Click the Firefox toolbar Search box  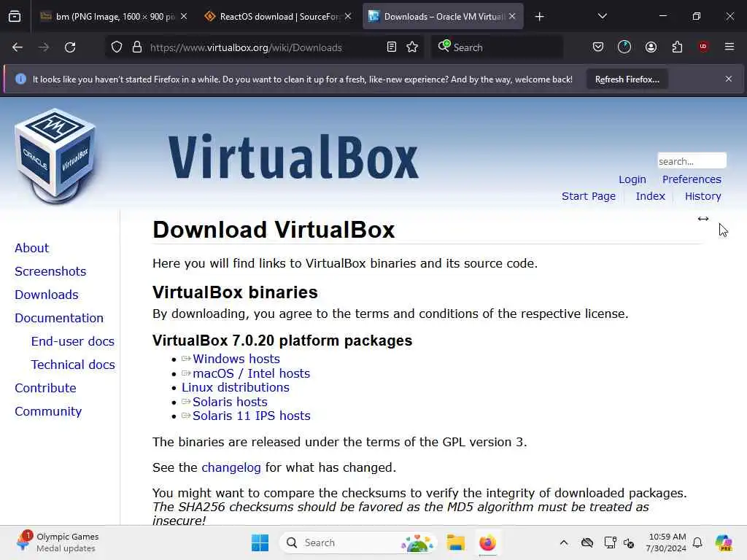[x=498, y=47]
